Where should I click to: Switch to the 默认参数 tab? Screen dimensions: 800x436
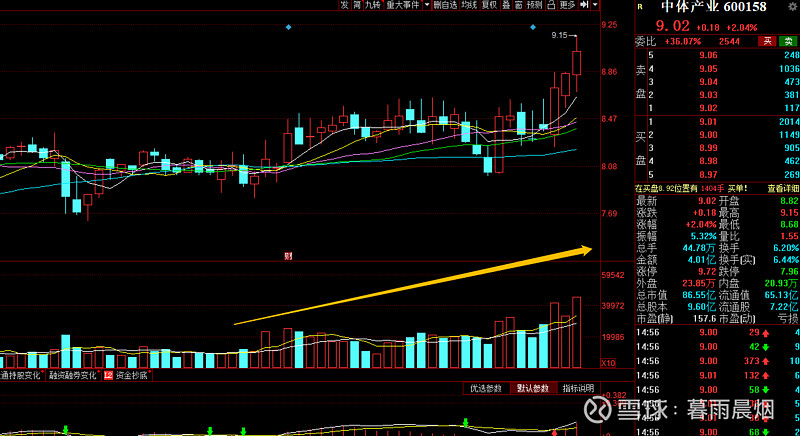531,388
